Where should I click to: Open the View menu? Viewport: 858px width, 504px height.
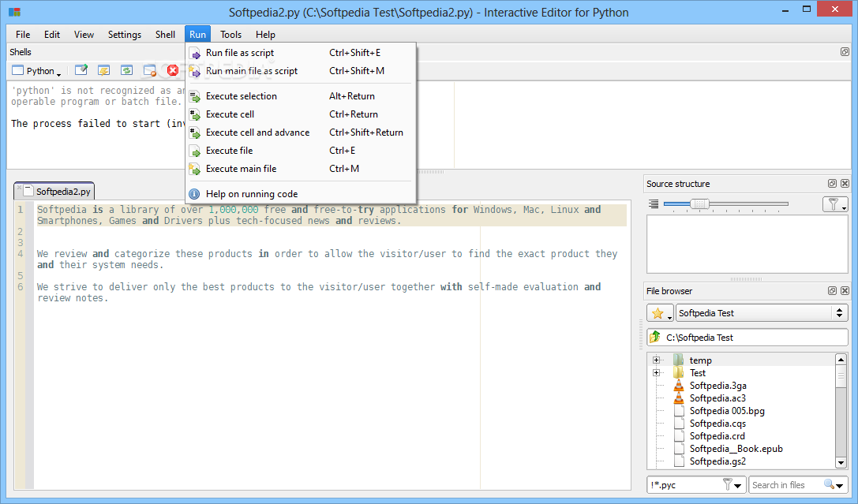(x=84, y=35)
